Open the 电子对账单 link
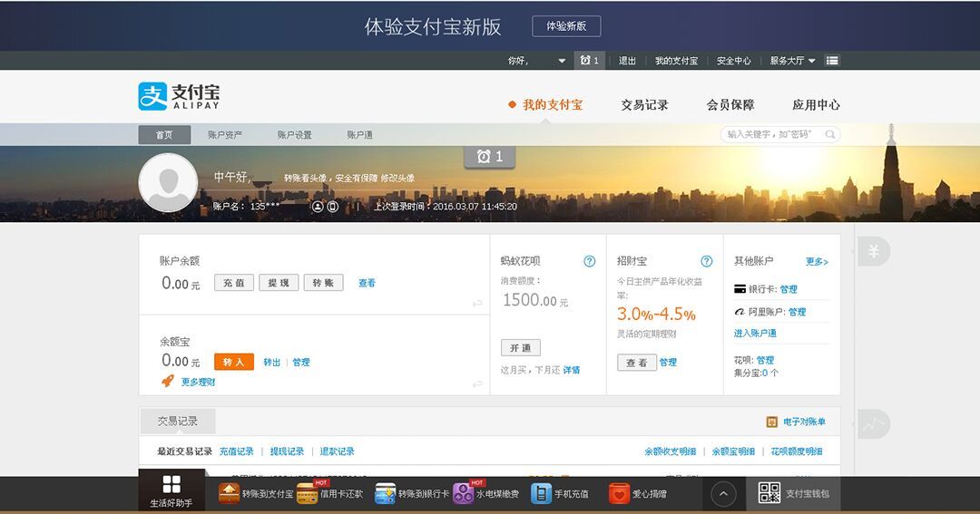This screenshot has height=514, width=980. 803,422
